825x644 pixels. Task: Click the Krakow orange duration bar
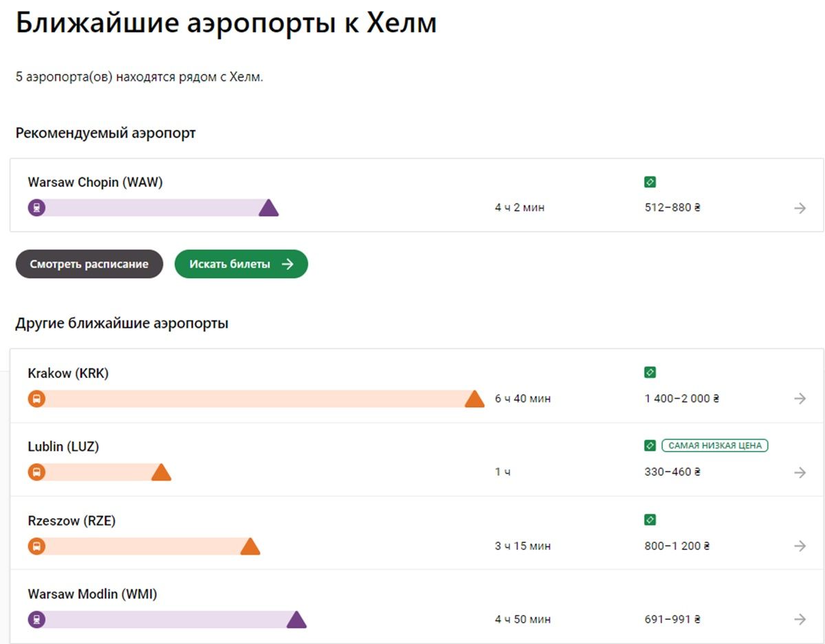pyautogui.click(x=254, y=399)
